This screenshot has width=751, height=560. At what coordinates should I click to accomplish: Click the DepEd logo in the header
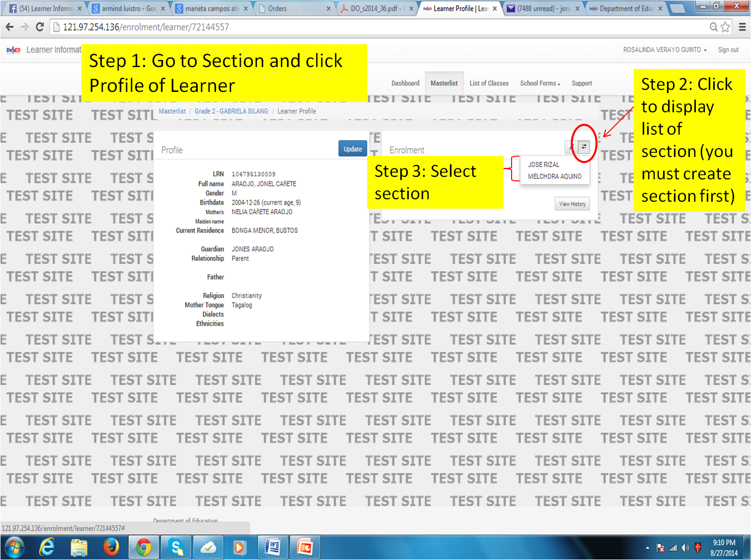[x=13, y=50]
